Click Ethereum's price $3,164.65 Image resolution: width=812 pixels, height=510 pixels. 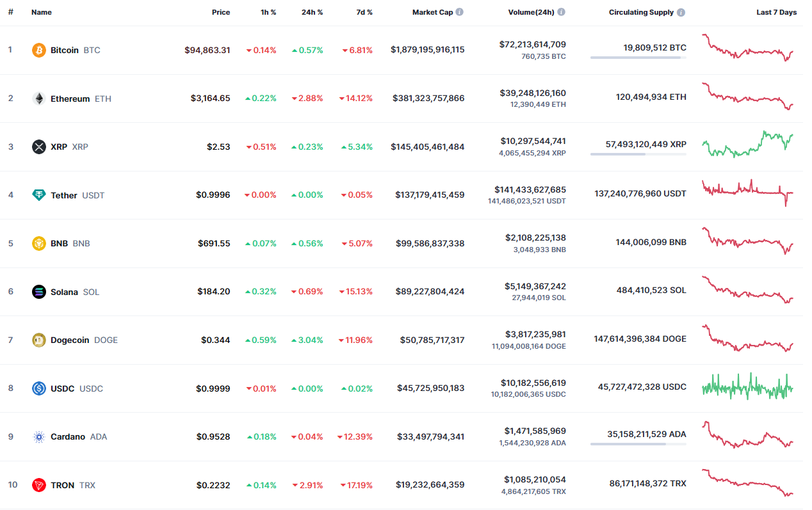pos(211,99)
